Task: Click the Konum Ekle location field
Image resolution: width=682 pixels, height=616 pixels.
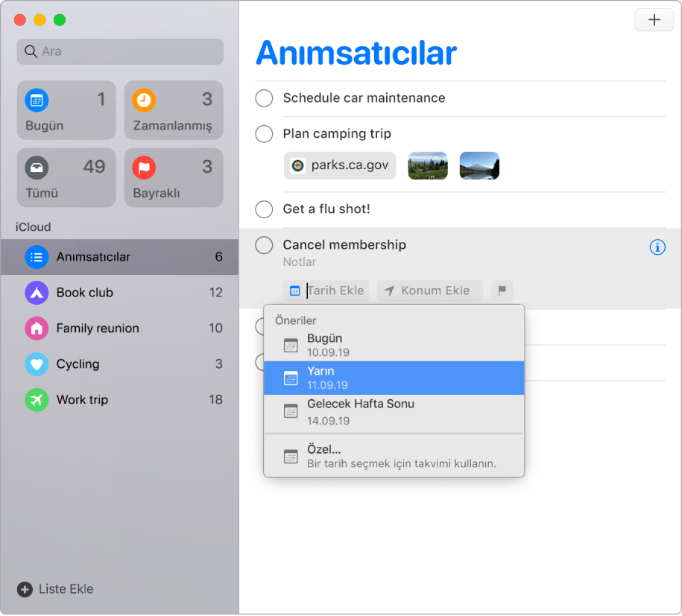Action: click(430, 290)
